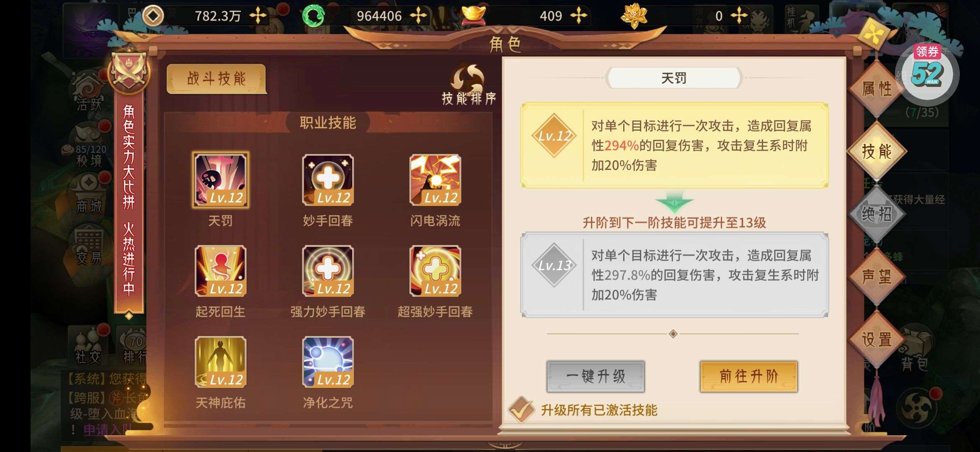The image size is (980, 452).
Task: Select the 天神庇佑 skill icon
Action: [x=220, y=362]
